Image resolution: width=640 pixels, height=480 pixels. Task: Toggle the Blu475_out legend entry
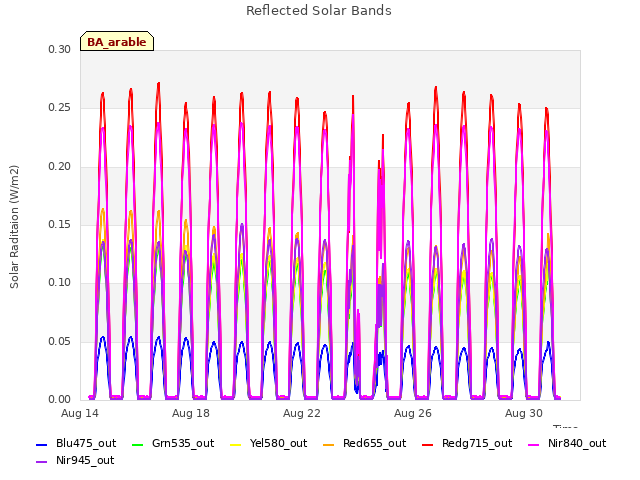point(76,444)
